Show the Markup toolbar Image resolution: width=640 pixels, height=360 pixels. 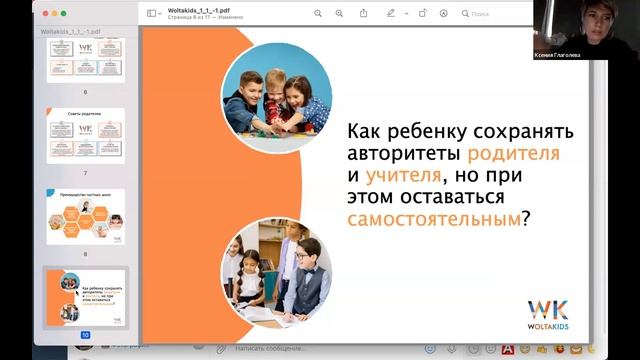point(444,13)
